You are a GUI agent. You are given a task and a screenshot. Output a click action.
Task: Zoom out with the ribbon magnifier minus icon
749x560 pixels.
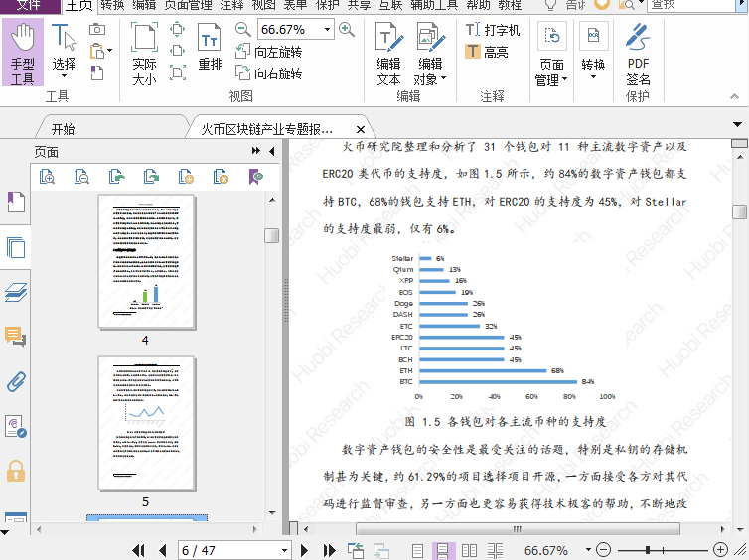(242, 29)
